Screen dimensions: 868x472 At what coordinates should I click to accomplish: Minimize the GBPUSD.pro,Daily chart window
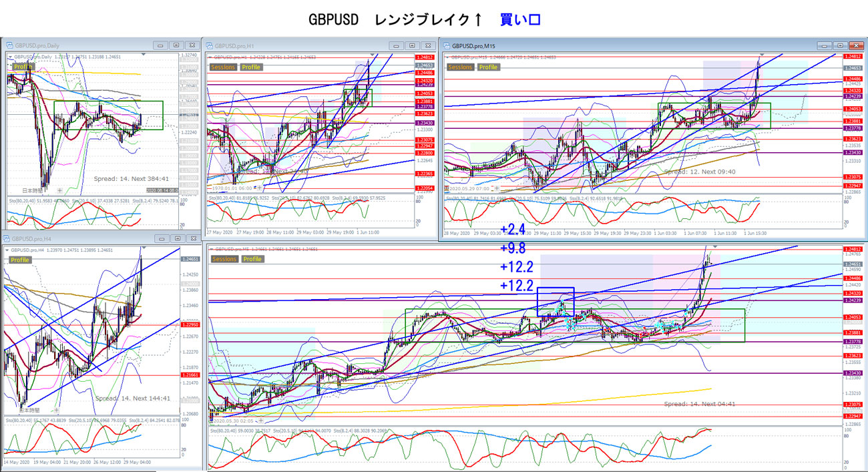pos(161,45)
